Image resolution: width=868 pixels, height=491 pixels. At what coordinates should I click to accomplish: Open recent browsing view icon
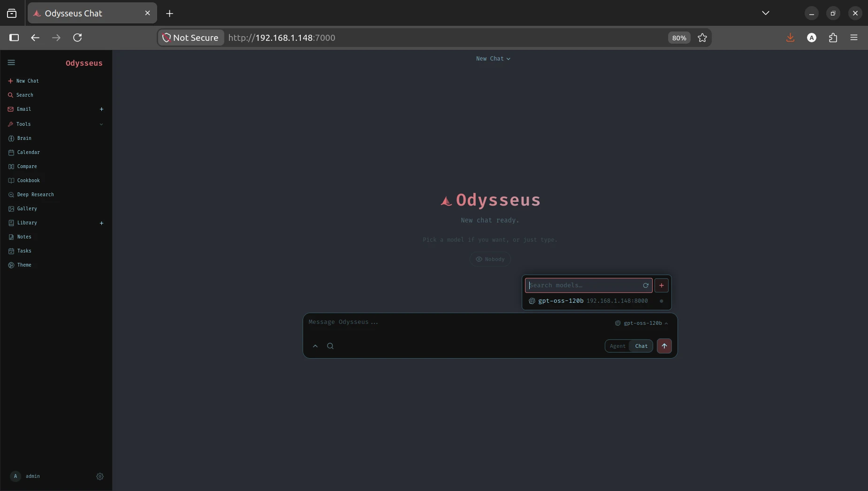click(x=12, y=14)
